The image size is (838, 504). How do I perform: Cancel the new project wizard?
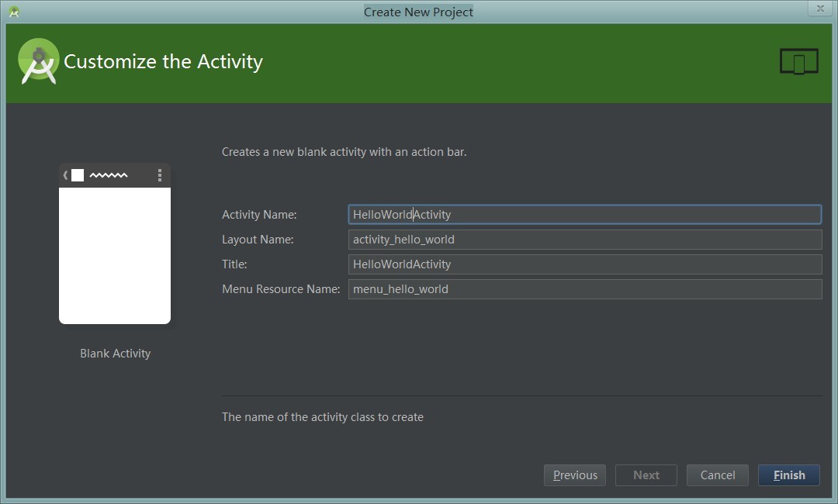coord(717,475)
